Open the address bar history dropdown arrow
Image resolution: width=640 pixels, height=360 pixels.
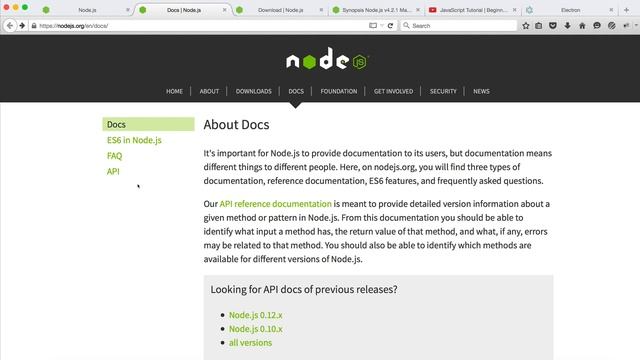pos(382,25)
